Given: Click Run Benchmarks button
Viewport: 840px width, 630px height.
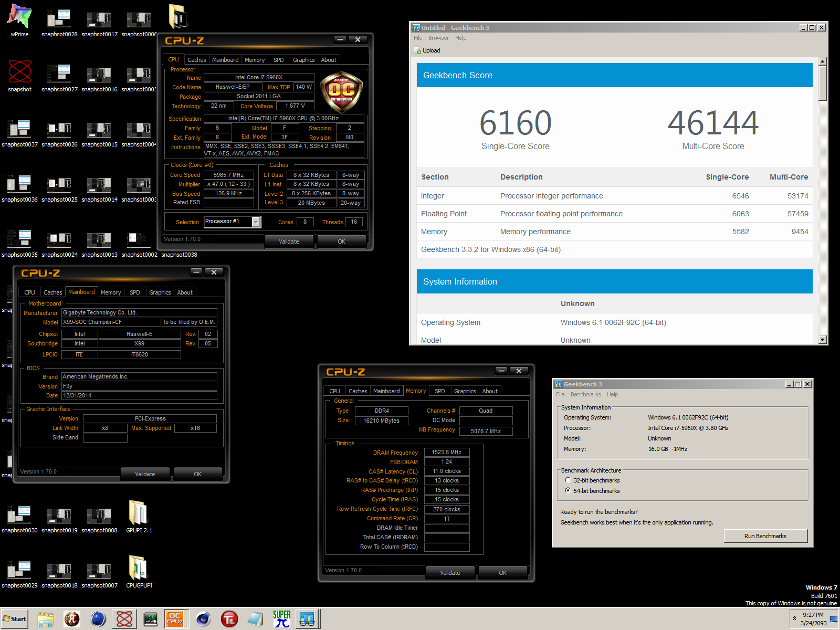Looking at the screenshot, I should click(765, 536).
